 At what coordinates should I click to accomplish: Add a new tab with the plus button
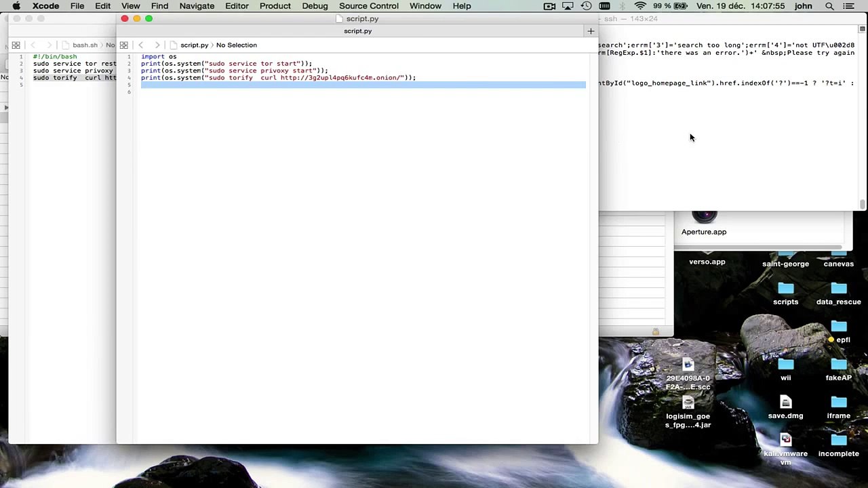tap(591, 31)
